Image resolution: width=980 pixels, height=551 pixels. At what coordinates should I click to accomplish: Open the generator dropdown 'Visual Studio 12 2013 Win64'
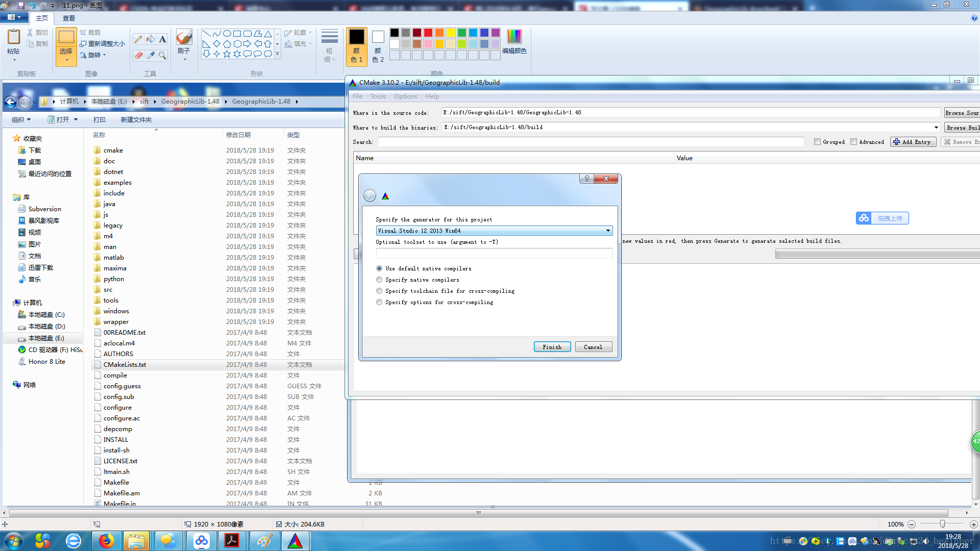click(494, 231)
